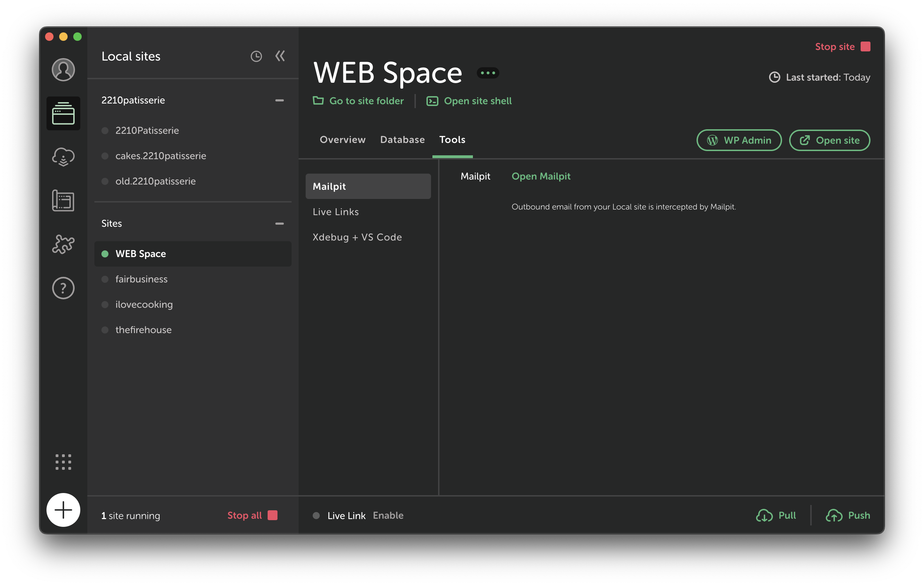Screen dimensions: 924x586
Task: Enable the Live Link toggle
Action: click(388, 515)
